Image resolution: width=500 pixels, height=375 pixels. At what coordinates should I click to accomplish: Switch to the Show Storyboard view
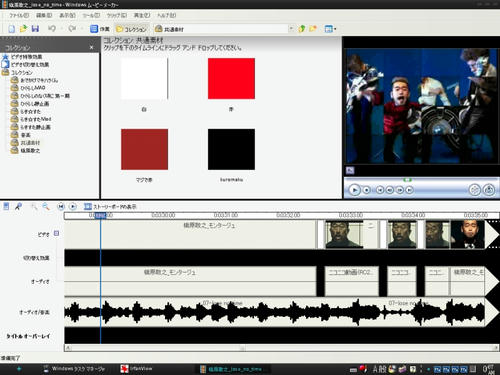coord(110,207)
